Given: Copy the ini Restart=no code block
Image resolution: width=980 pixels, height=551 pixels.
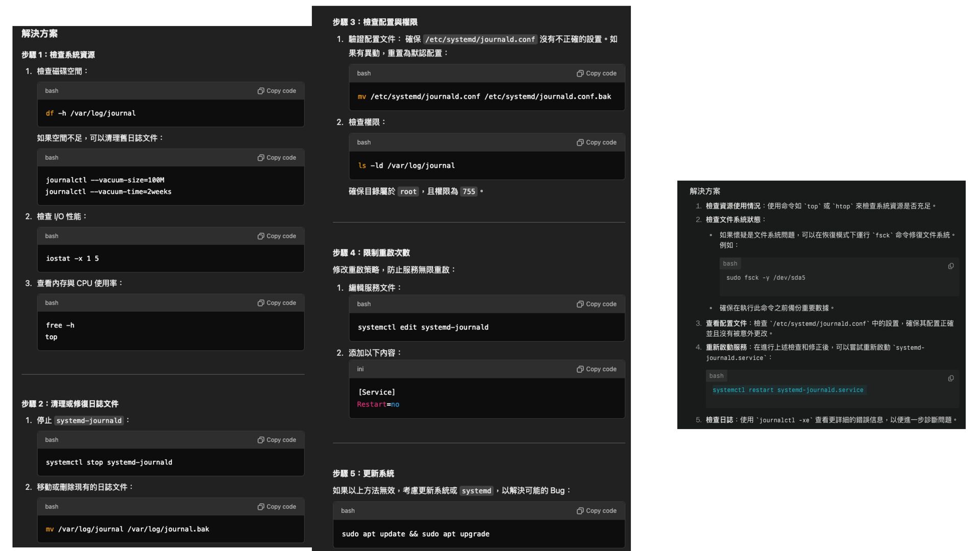Looking at the screenshot, I should (x=596, y=369).
